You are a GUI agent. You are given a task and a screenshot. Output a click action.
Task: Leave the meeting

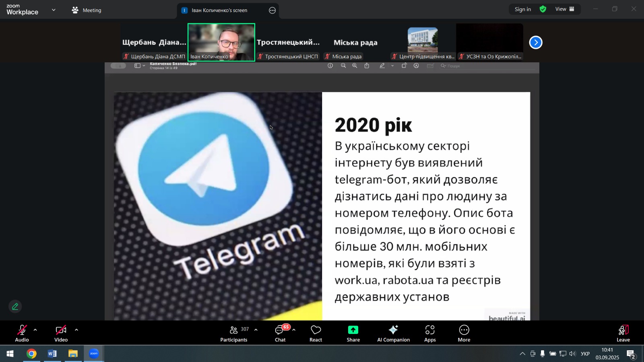(x=623, y=333)
